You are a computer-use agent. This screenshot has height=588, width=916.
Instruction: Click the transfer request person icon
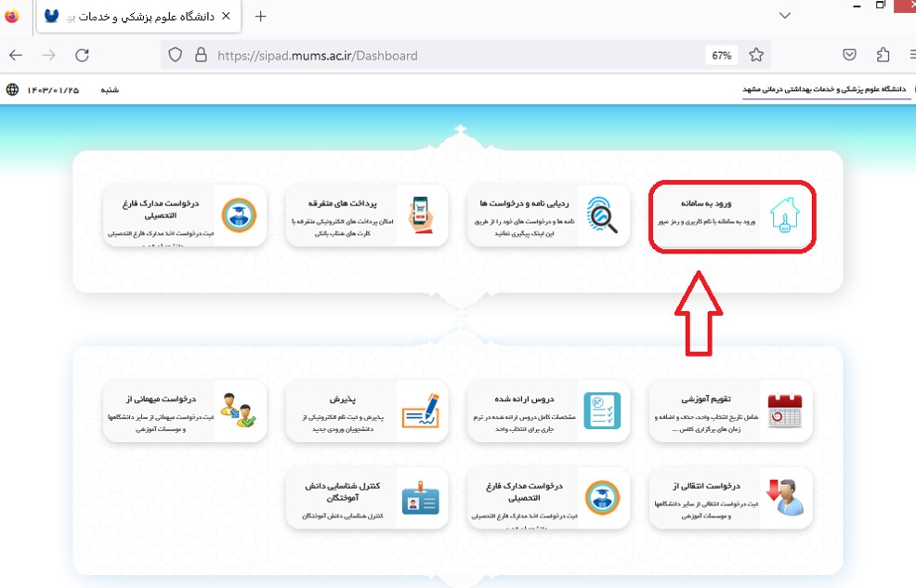coord(784,498)
